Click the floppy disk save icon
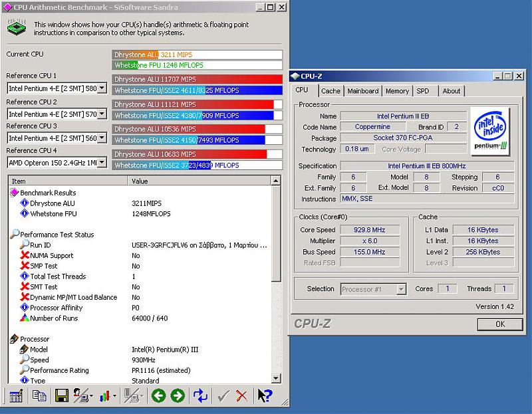This screenshot has height=414, width=532. click(x=62, y=395)
